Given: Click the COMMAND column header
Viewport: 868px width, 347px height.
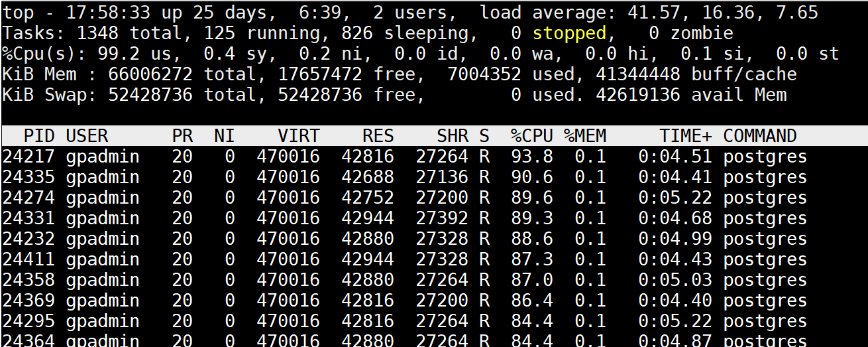Looking at the screenshot, I should point(760,136).
